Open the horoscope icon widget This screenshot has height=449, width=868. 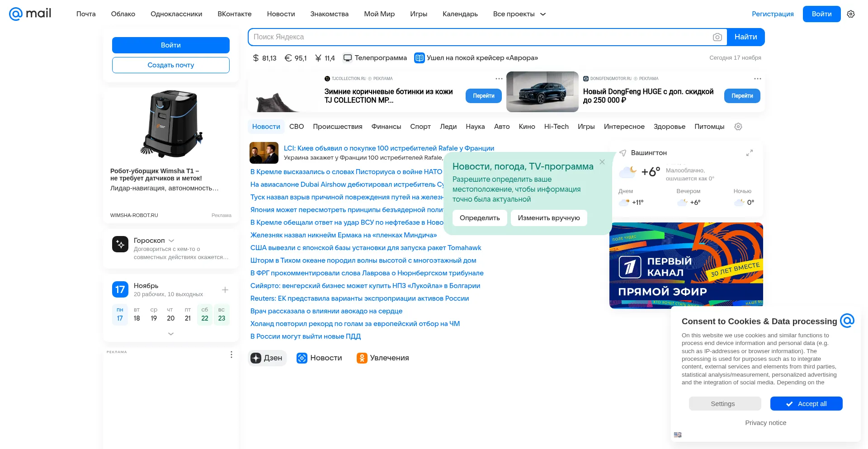coord(120,244)
